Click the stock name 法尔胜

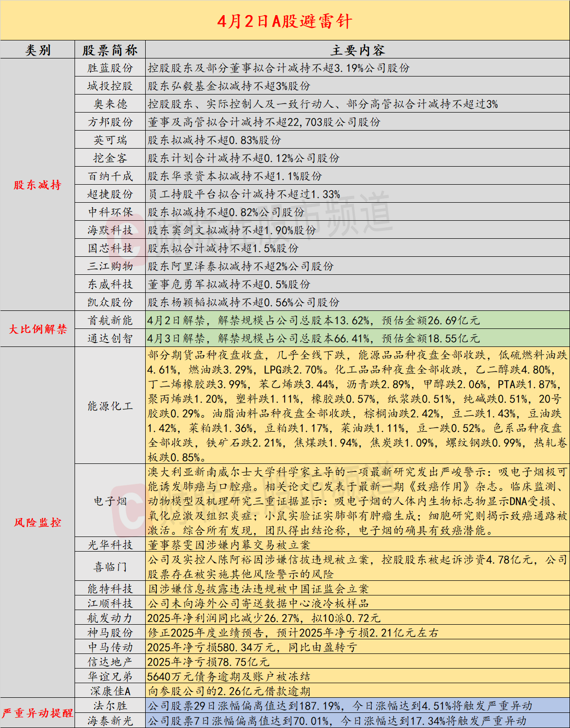point(110,706)
